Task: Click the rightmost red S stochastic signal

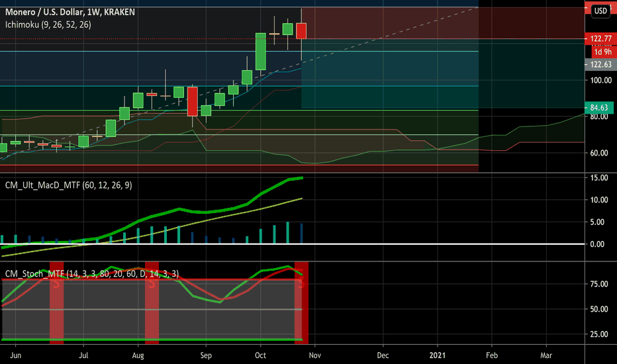Action: point(301,283)
